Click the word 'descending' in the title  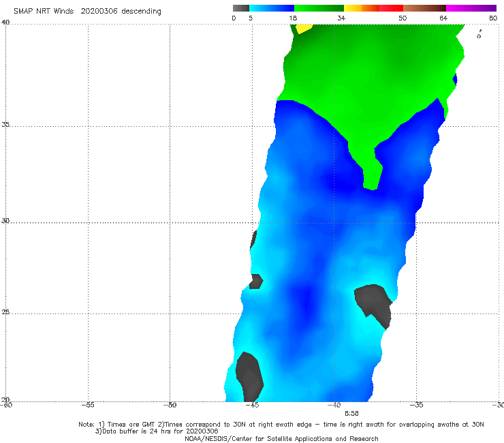(x=141, y=12)
